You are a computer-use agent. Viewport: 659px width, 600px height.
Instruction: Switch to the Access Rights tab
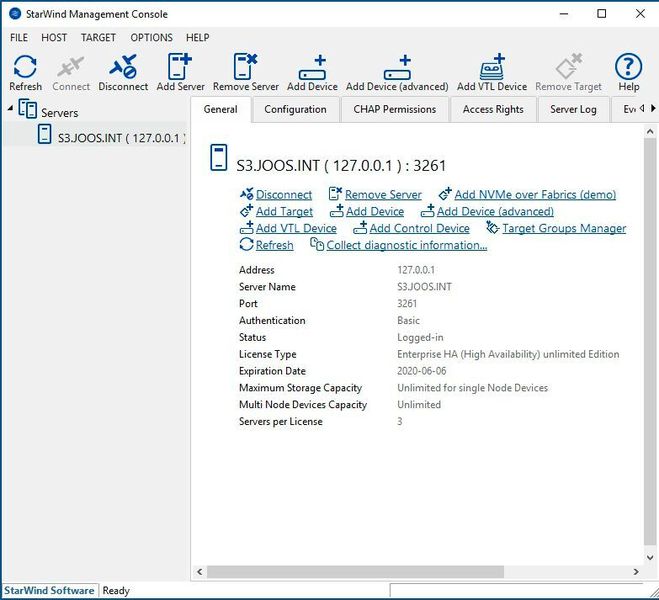493,109
